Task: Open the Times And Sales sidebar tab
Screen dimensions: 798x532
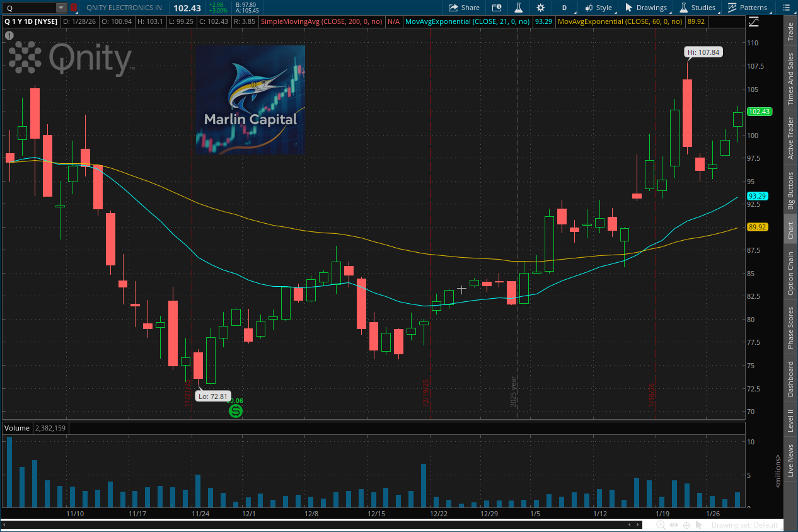Action: coord(790,79)
